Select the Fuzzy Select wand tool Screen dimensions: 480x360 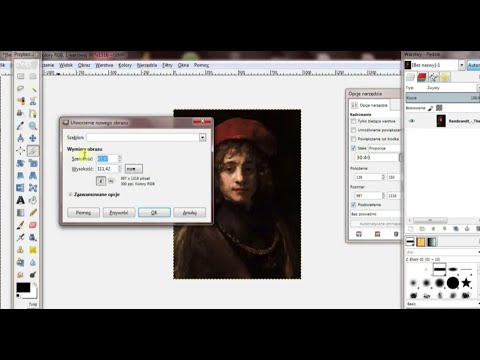(33, 89)
